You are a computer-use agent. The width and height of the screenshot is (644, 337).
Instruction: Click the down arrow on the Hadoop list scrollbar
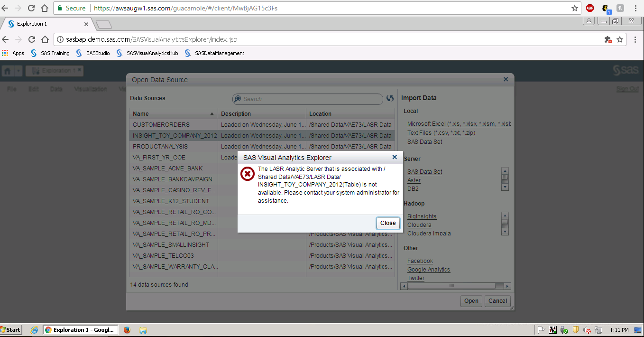coord(505,232)
